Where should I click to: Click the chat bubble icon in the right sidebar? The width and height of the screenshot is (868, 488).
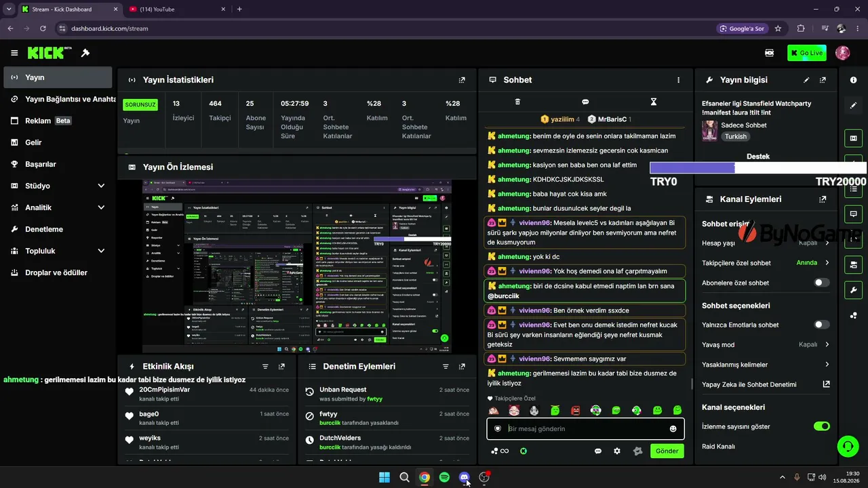tap(853, 213)
